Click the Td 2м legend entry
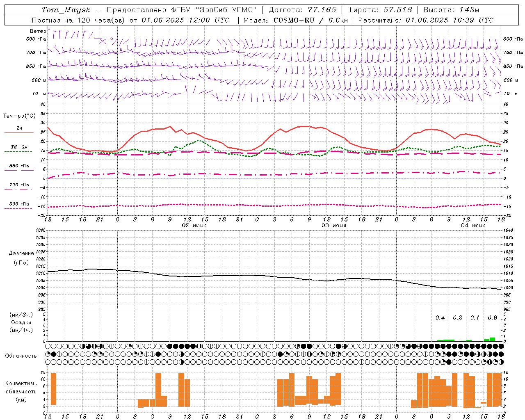The width and height of the screenshot is (525, 420). tap(19, 147)
